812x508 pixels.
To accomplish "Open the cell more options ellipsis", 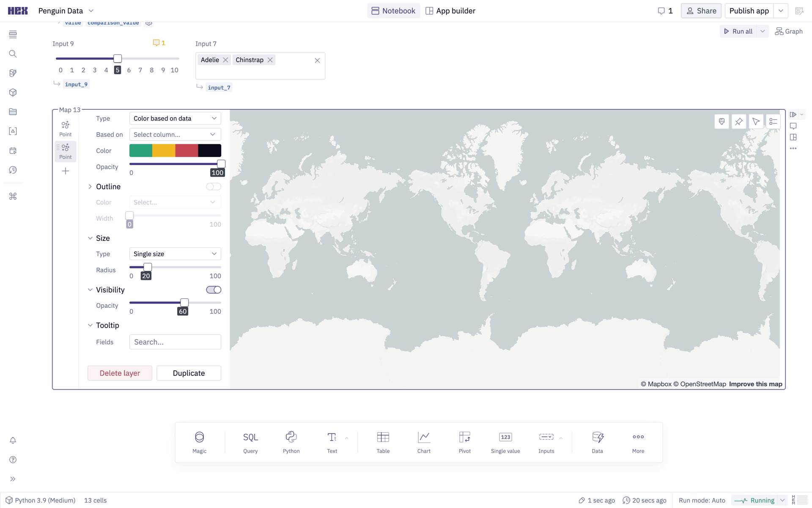I will [x=793, y=149].
